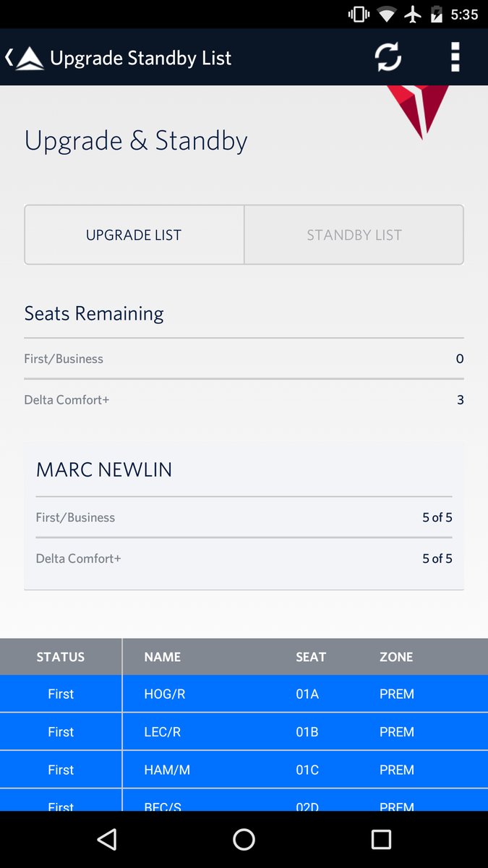Viewport: 488px width, 868px height.
Task: Tap the STATUS column header
Action: click(x=61, y=657)
